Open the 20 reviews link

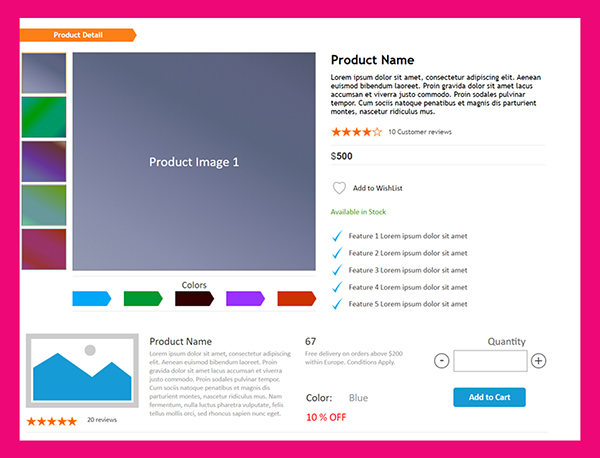tap(102, 420)
